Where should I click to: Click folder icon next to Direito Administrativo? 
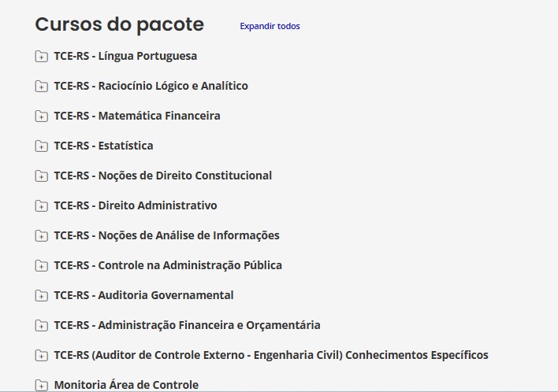coord(41,205)
